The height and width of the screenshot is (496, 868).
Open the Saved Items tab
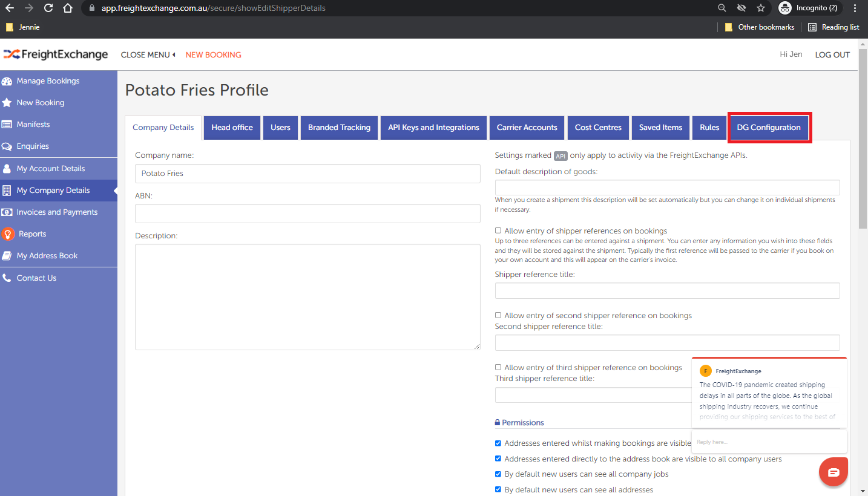point(660,128)
